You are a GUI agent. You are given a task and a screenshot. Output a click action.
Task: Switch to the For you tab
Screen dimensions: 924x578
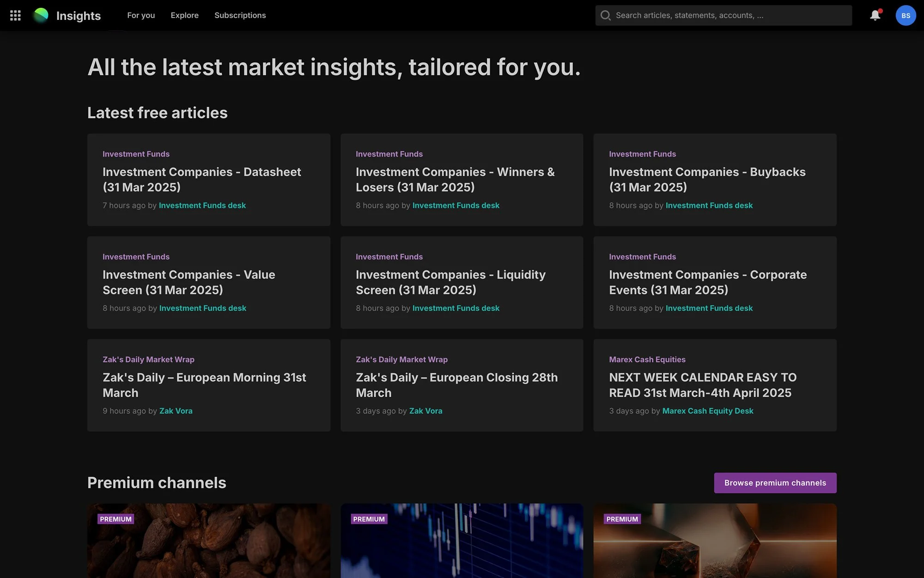(141, 15)
